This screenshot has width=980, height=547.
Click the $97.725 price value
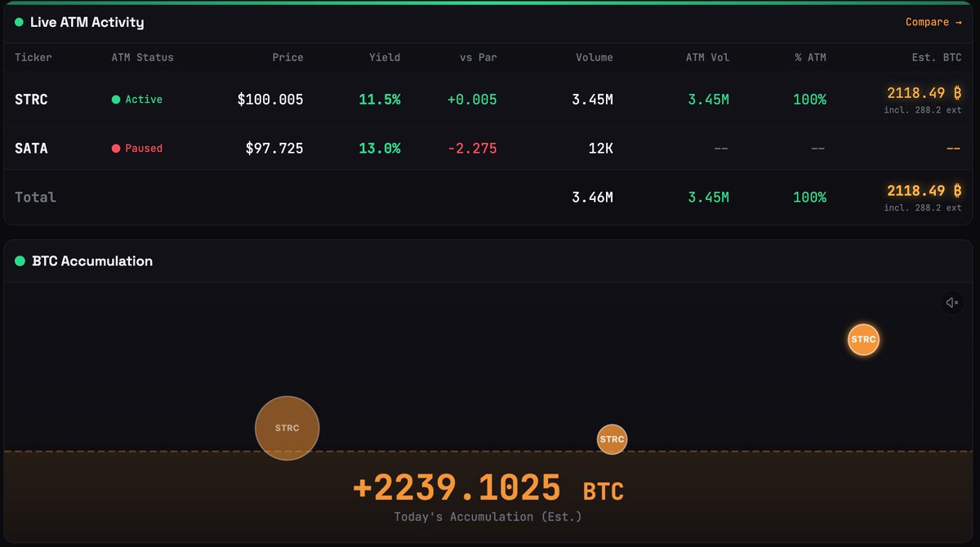(x=274, y=149)
